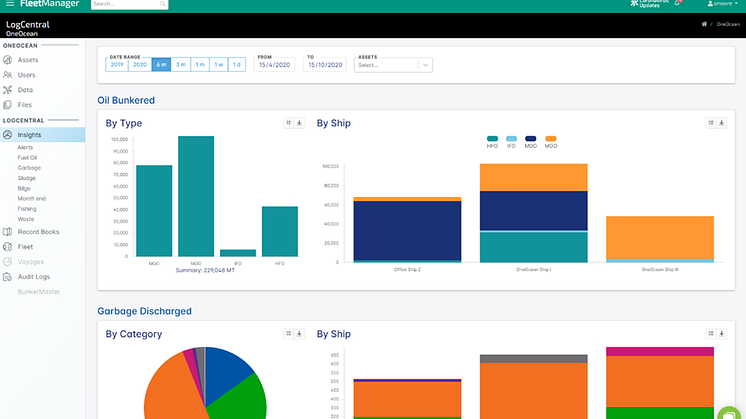Image resolution: width=746 pixels, height=419 pixels.
Task: Download the Garbage By Ship chart
Action: pos(722,334)
